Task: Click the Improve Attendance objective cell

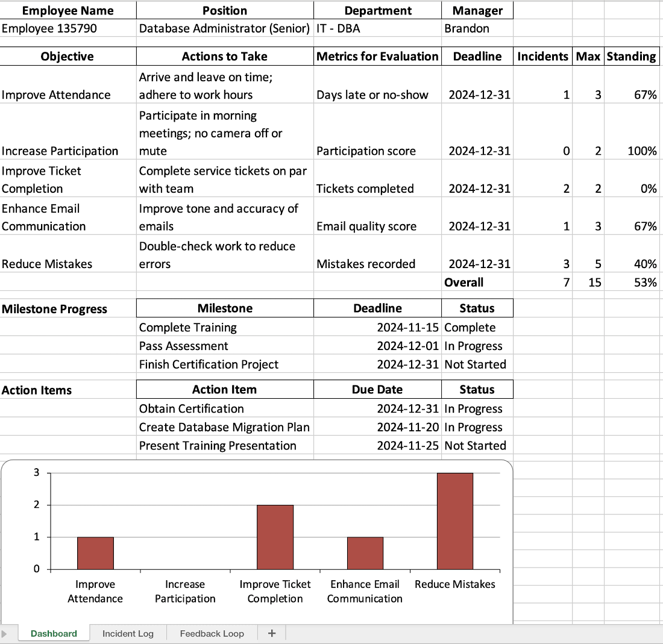Action: [68, 84]
